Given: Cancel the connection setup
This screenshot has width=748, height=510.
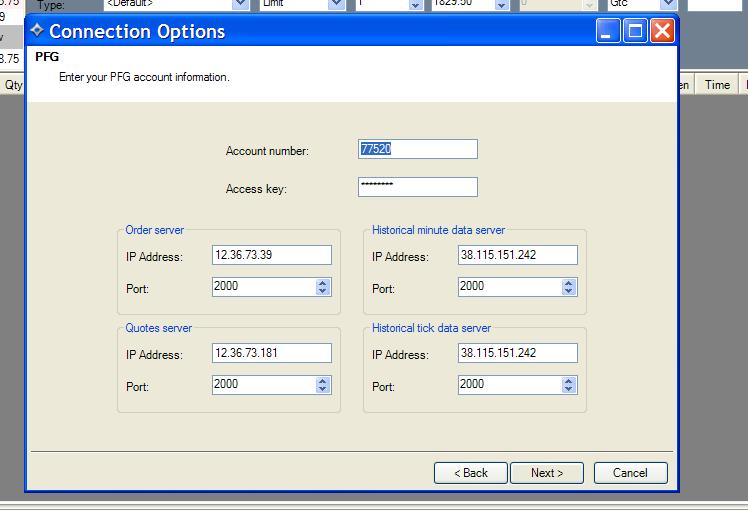Looking at the screenshot, I should (x=630, y=473).
